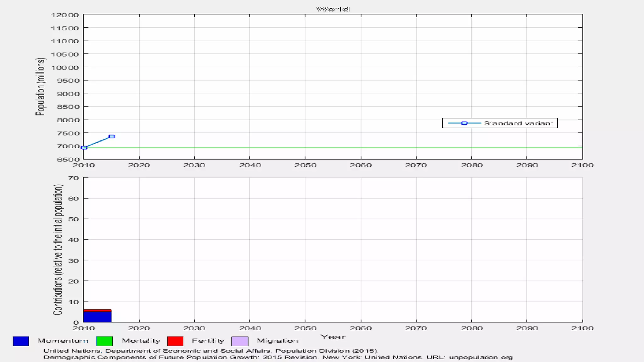Click the Standard variant legend marker

(x=464, y=123)
